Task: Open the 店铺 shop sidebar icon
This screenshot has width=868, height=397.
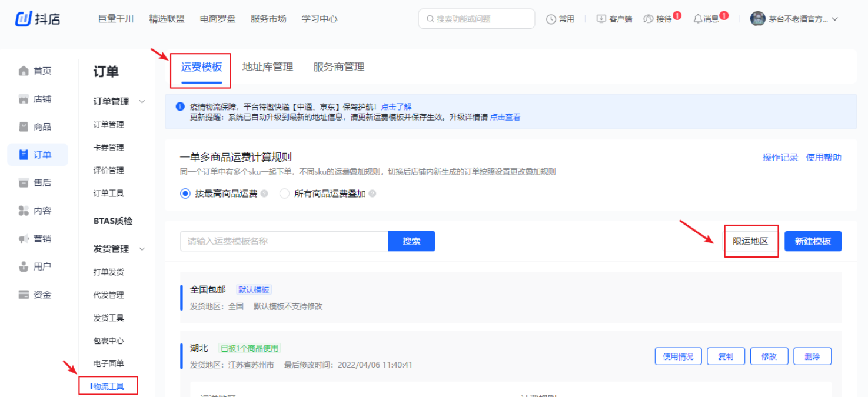Action: click(24, 99)
